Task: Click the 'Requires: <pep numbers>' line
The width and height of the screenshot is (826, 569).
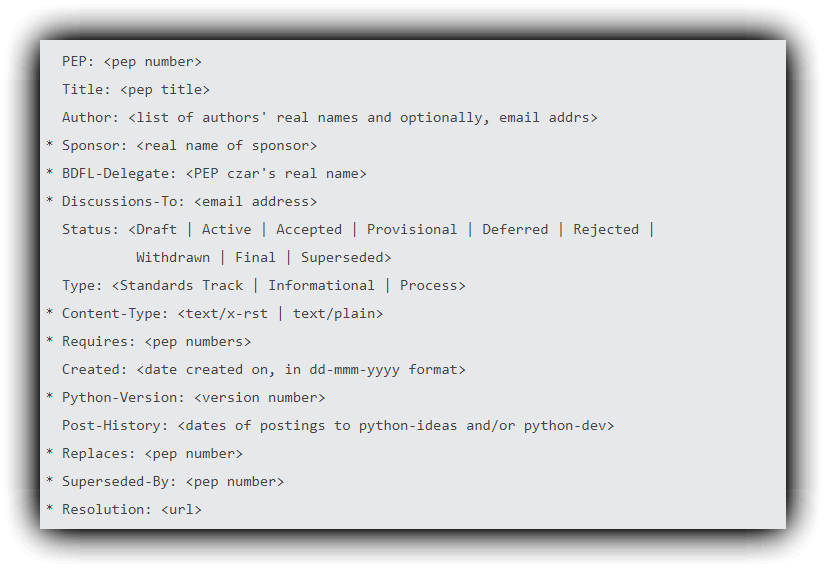Action: [x=156, y=341]
